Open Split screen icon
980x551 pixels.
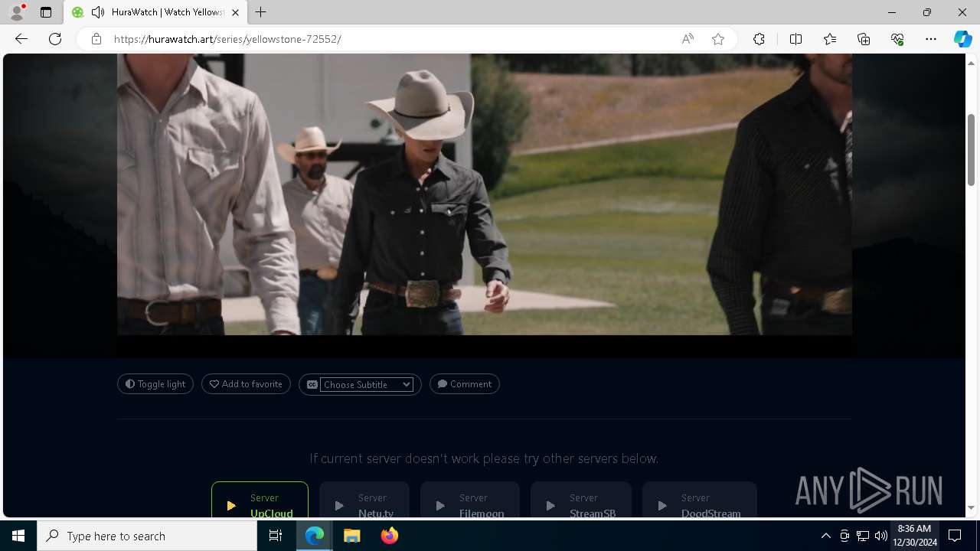point(795,39)
